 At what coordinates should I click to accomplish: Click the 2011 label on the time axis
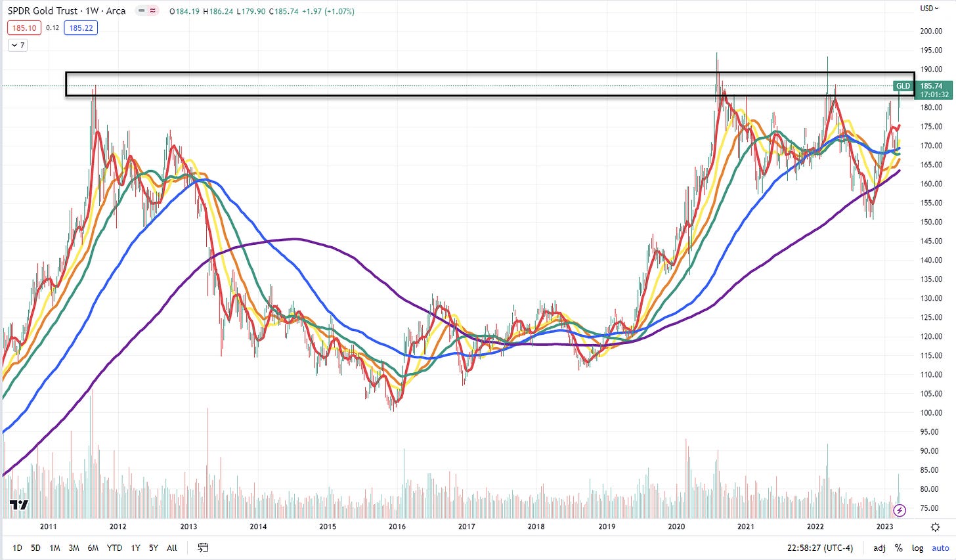[x=48, y=527]
